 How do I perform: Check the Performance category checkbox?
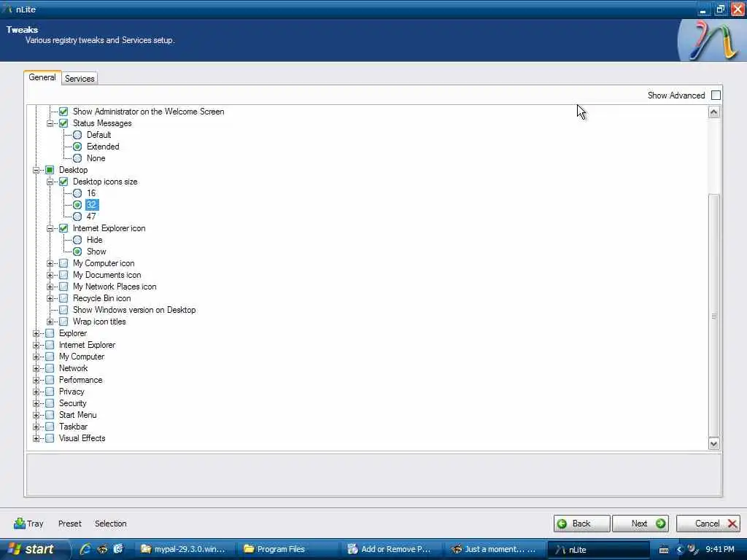coord(50,379)
